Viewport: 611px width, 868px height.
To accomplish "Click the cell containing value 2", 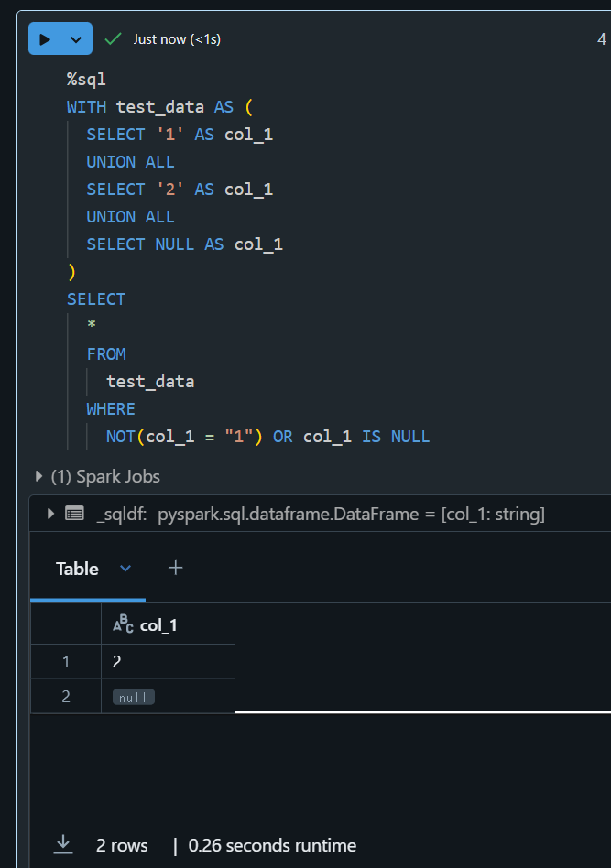I will (x=116, y=660).
